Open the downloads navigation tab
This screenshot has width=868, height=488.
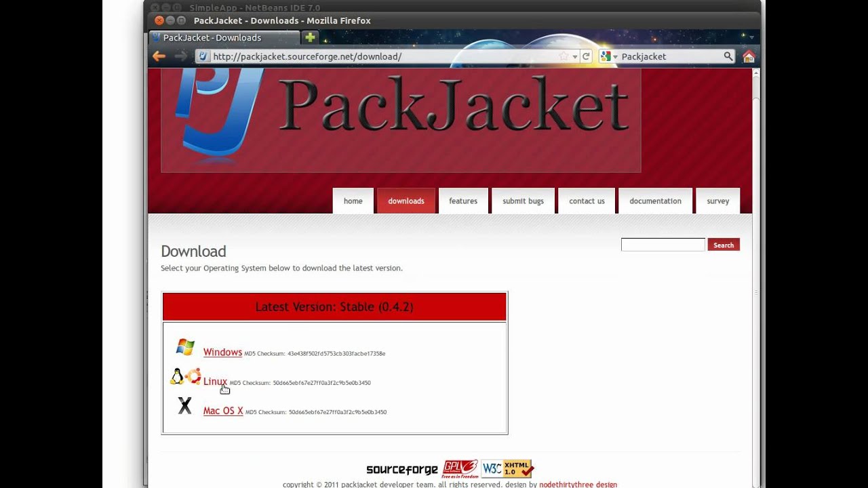coord(406,201)
